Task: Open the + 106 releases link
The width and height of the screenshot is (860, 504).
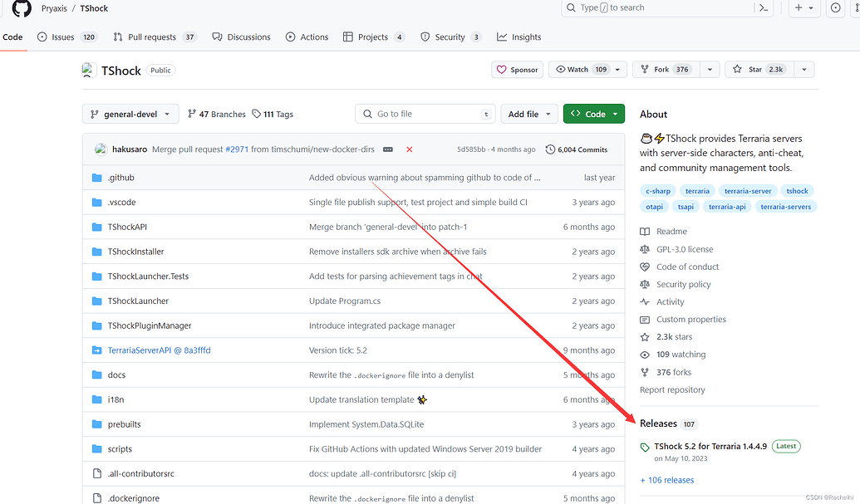Action: 666,480
